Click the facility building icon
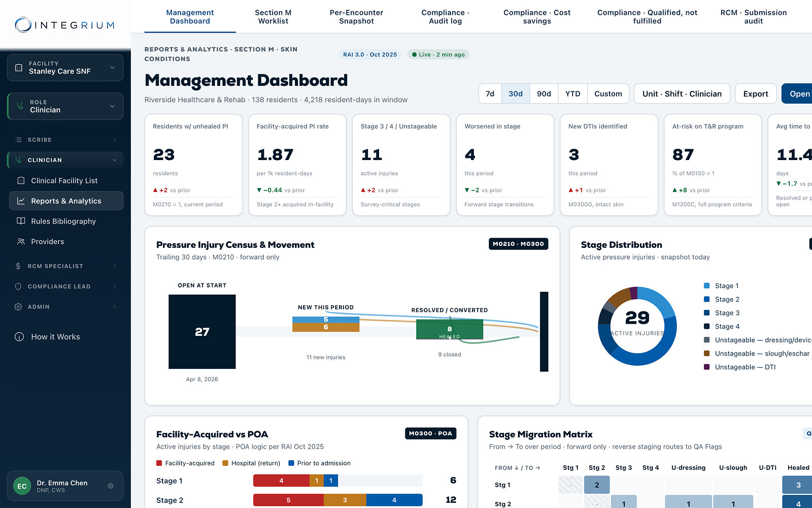The height and width of the screenshot is (508, 812). coord(19,68)
